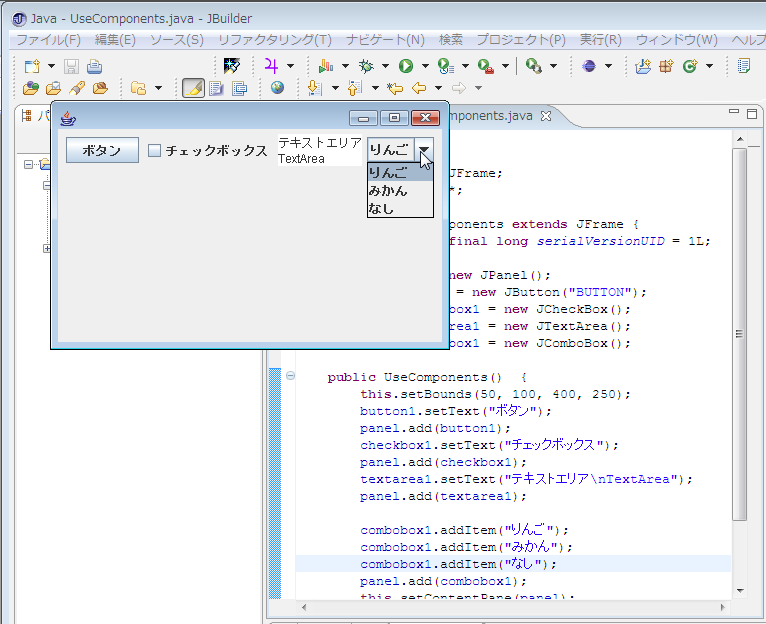Image resolution: width=766 pixels, height=624 pixels.
Task: Collapse the fold marker beside UseComponents constructor
Action: (x=290, y=376)
